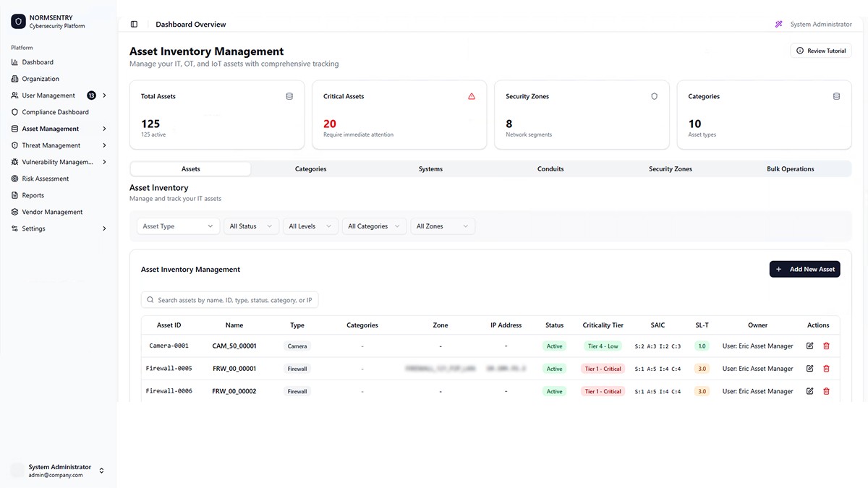868x488 pixels.
Task: Click the Critical Assets alert triangle
Action: (x=472, y=95)
